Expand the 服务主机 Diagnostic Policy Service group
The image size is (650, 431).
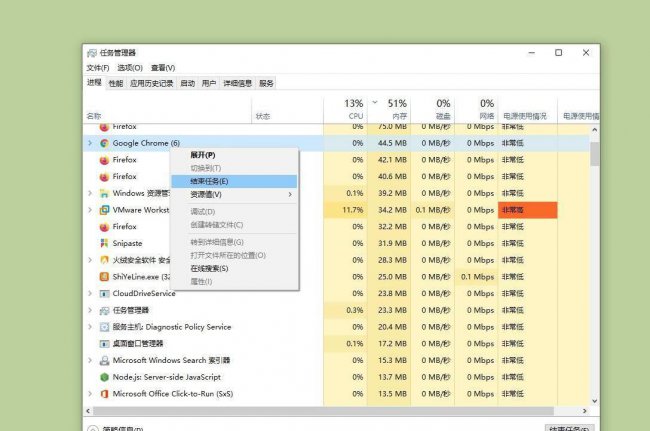coord(90,327)
